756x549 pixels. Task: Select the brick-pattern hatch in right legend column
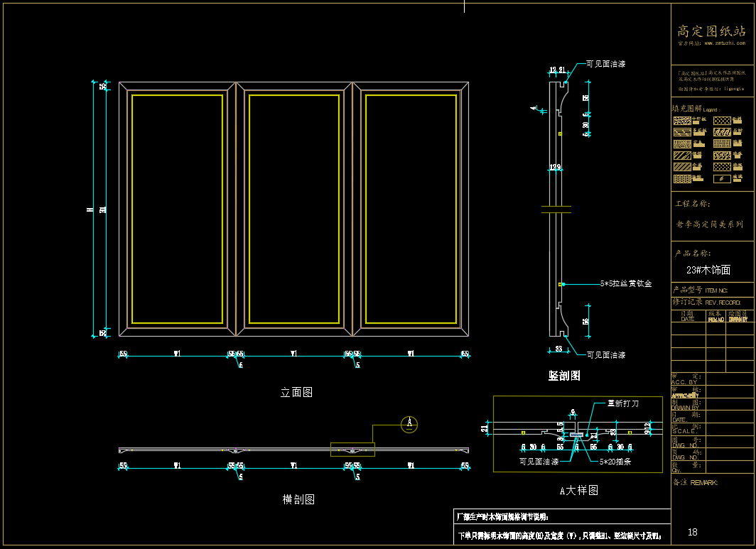pos(722,143)
